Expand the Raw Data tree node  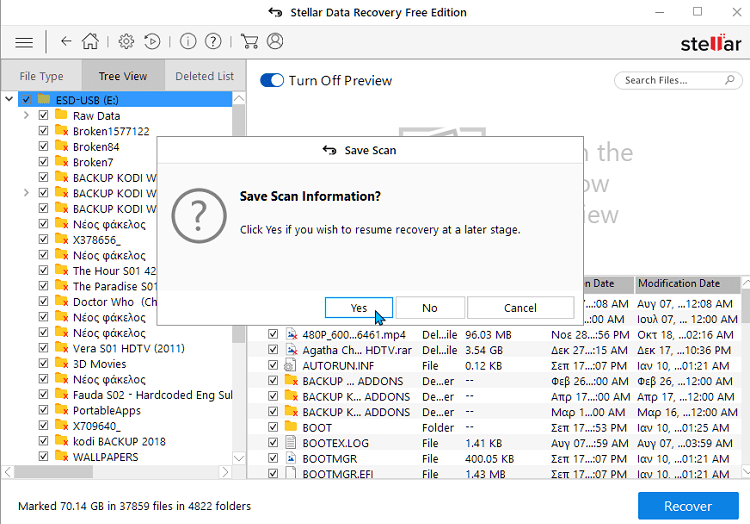point(26,115)
